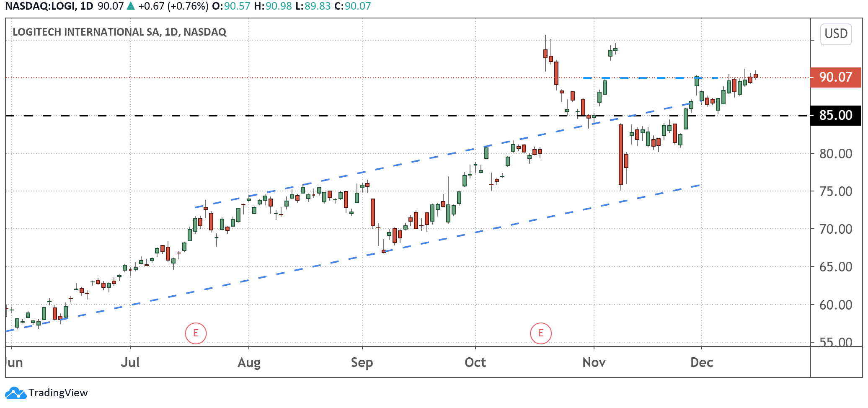868x408 pixels.
Task: Click the 70.00 price scale label
Action: coord(835,229)
